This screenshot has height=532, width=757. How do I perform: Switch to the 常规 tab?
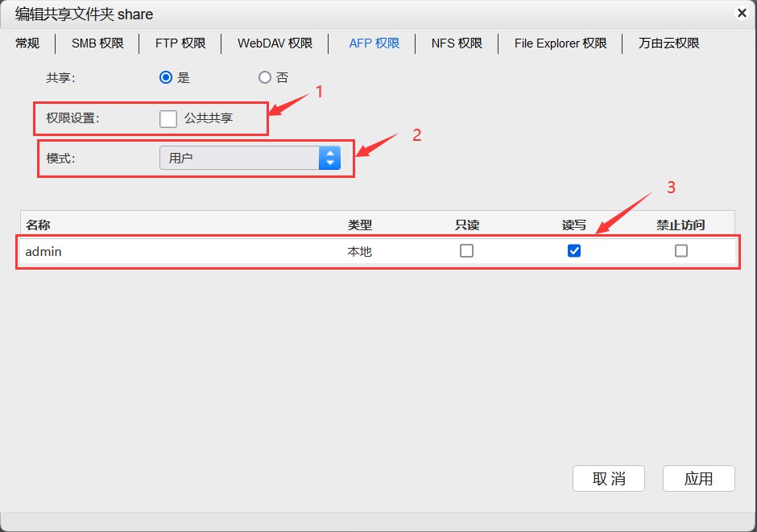27,43
